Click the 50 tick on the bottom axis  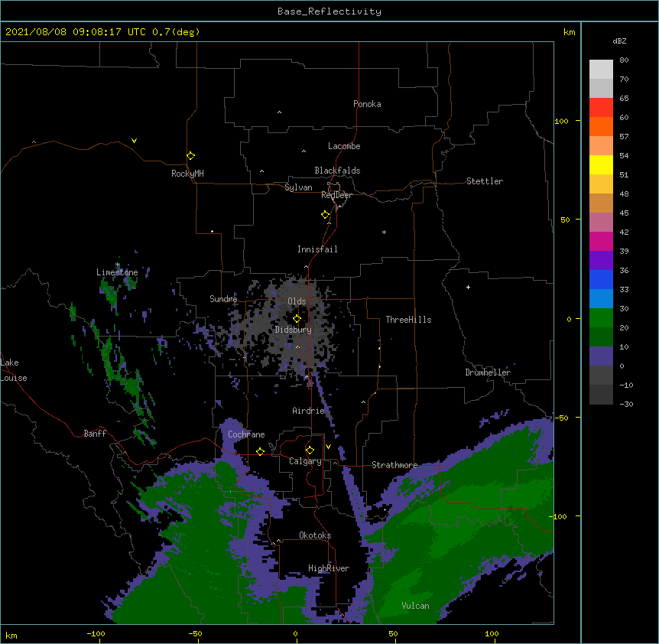393,633
